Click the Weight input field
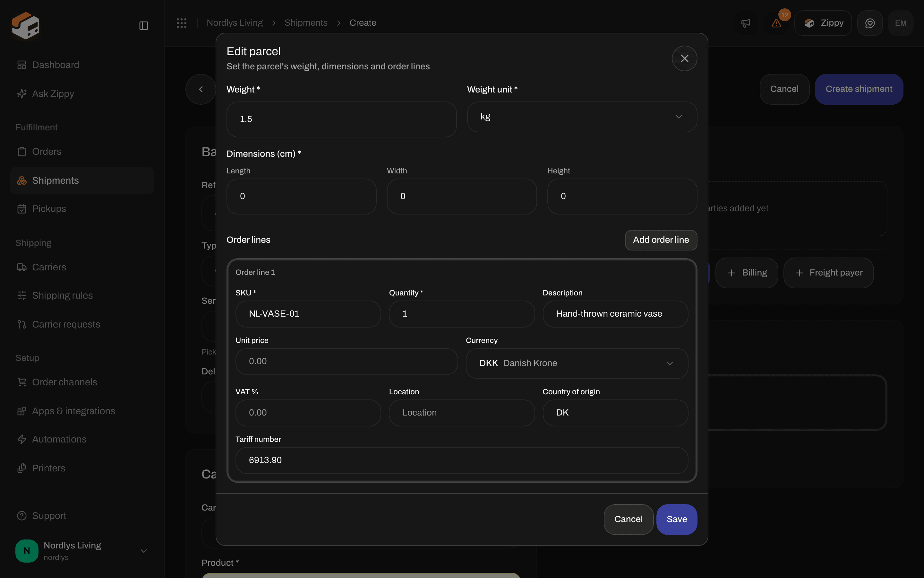This screenshot has height=578, width=924. click(x=341, y=119)
